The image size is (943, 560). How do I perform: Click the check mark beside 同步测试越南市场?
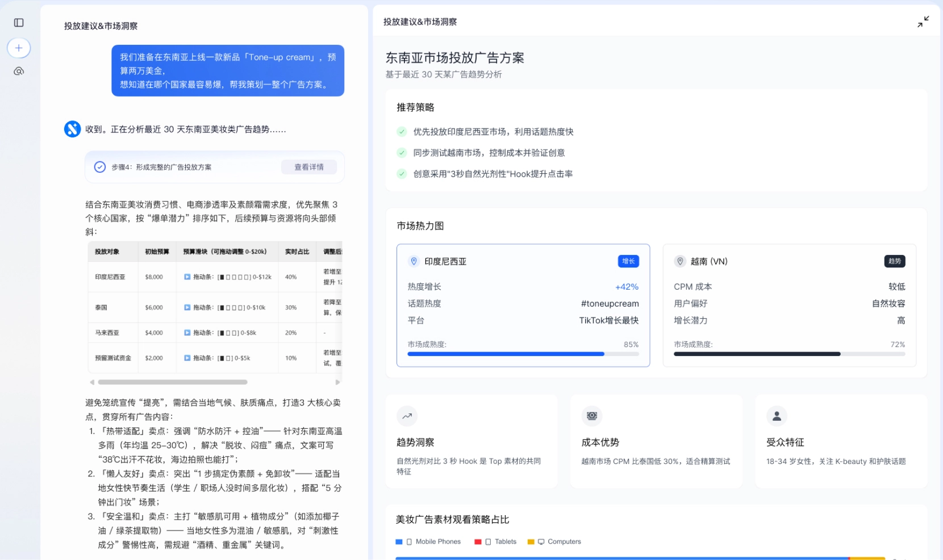pyautogui.click(x=402, y=153)
